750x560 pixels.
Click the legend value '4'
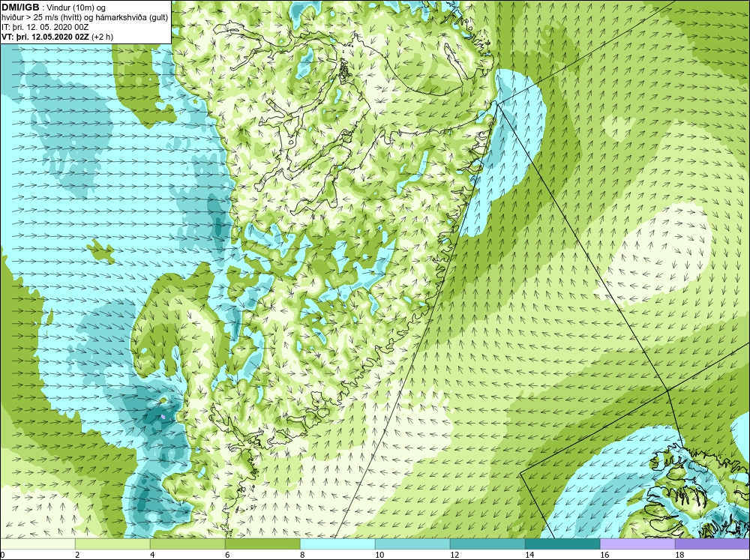pos(152,555)
